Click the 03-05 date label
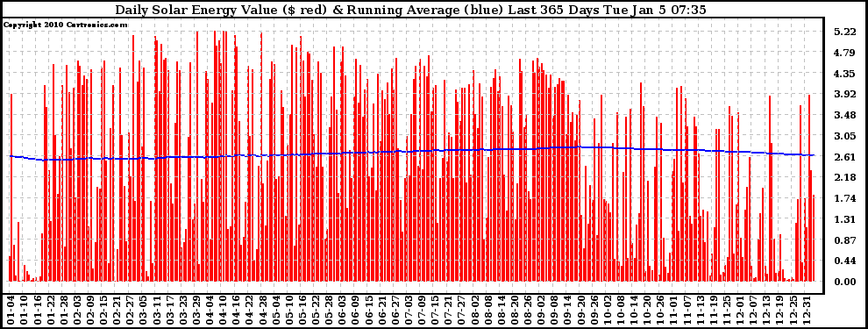Screen dimensions: 868x329 [145, 310]
